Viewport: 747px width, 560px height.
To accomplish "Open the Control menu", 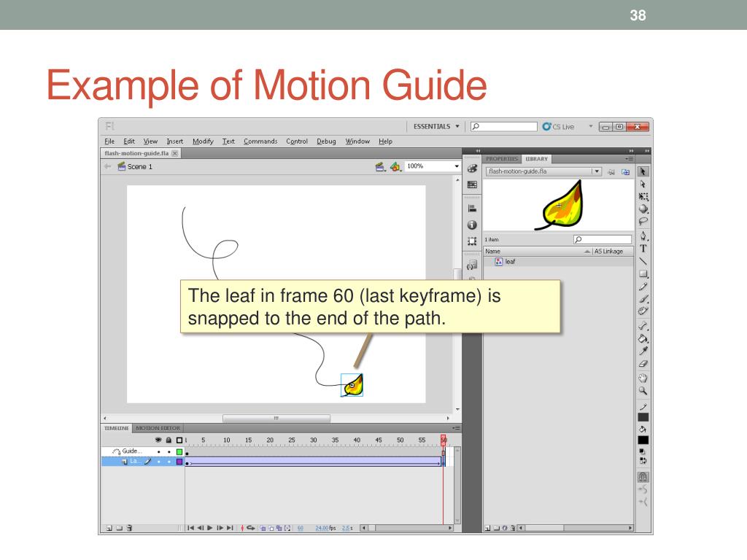I will 297,141.
